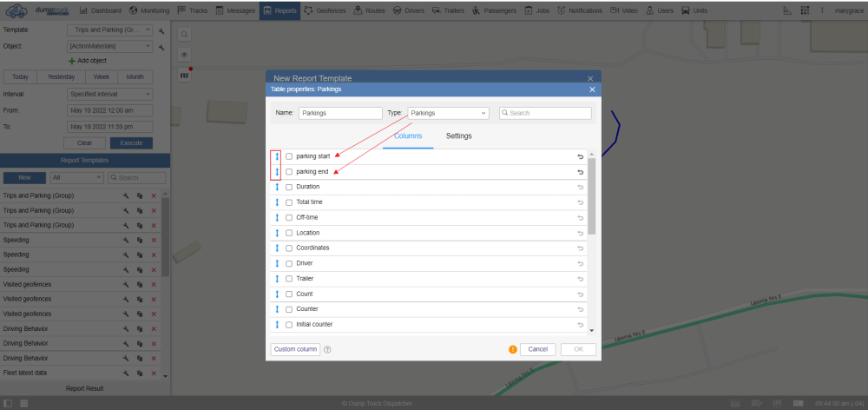Image resolution: width=868 pixels, height=410 pixels.
Task: Click the column list scrollbar thumb
Action: point(592,195)
